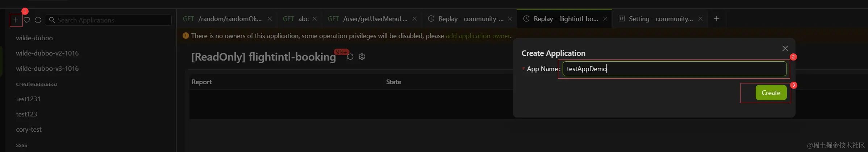Image resolution: width=868 pixels, height=152 pixels.
Task: Close the GET abc tab
Action: pyautogui.click(x=314, y=19)
